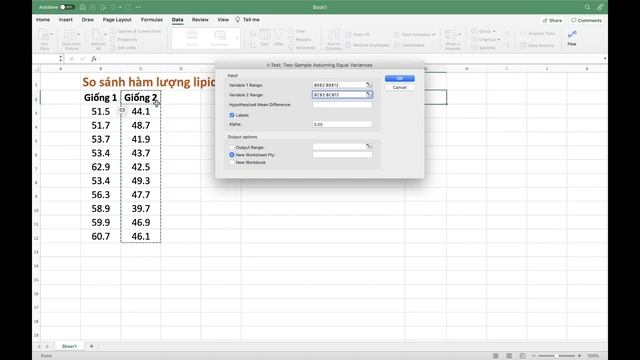Open the Refresh All dropdown arrow
The image size is (640, 360).
pyautogui.click(x=106, y=34)
